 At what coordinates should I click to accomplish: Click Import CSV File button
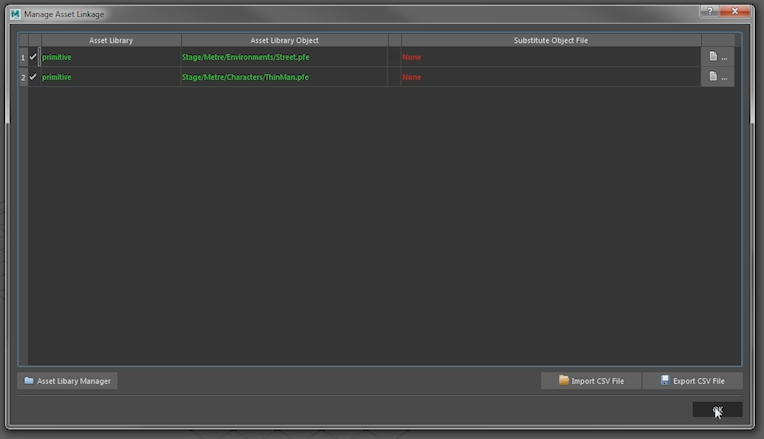pos(591,381)
